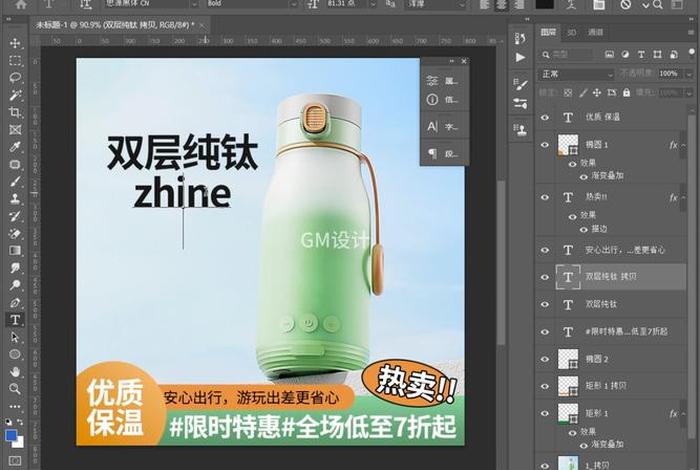Select the History Brush tool
This screenshot has height=470, width=700.
pyautogui.click(x=15, y=216)
